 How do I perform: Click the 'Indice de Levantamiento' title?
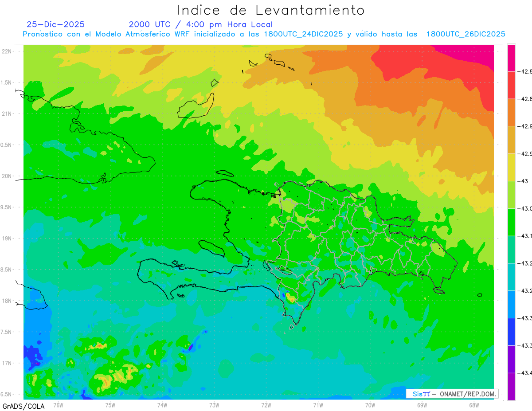click(271, 10)
